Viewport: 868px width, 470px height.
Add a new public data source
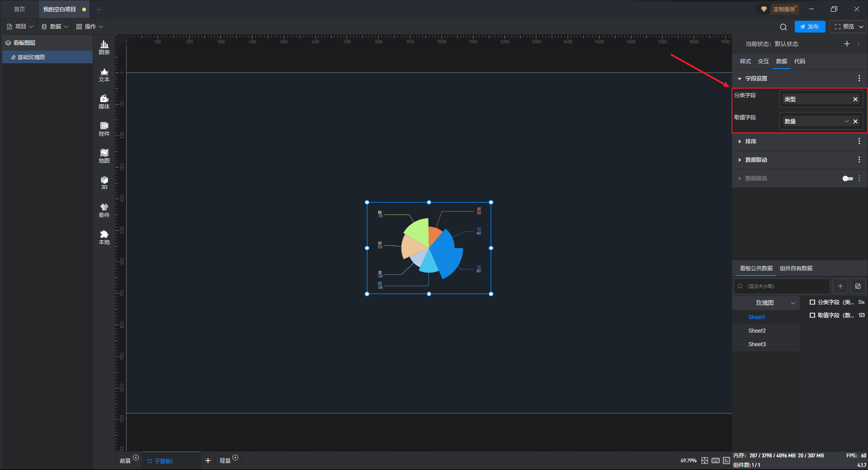[840, 286]
